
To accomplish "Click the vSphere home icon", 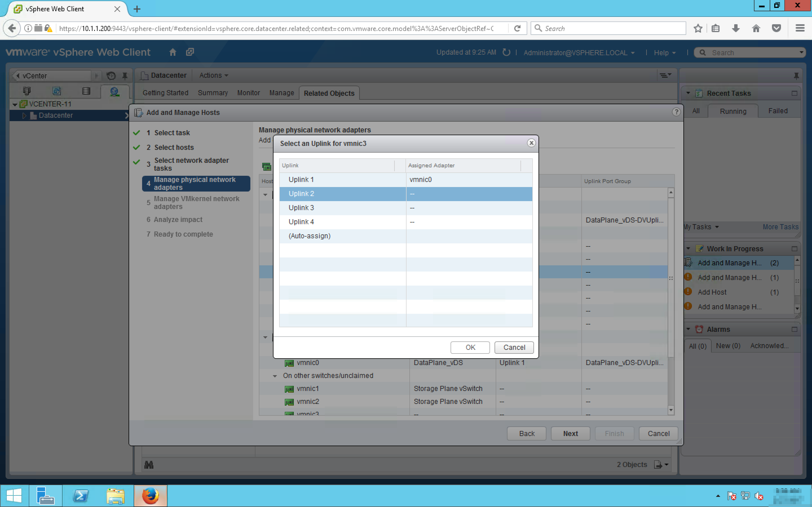I will (173, 52).
